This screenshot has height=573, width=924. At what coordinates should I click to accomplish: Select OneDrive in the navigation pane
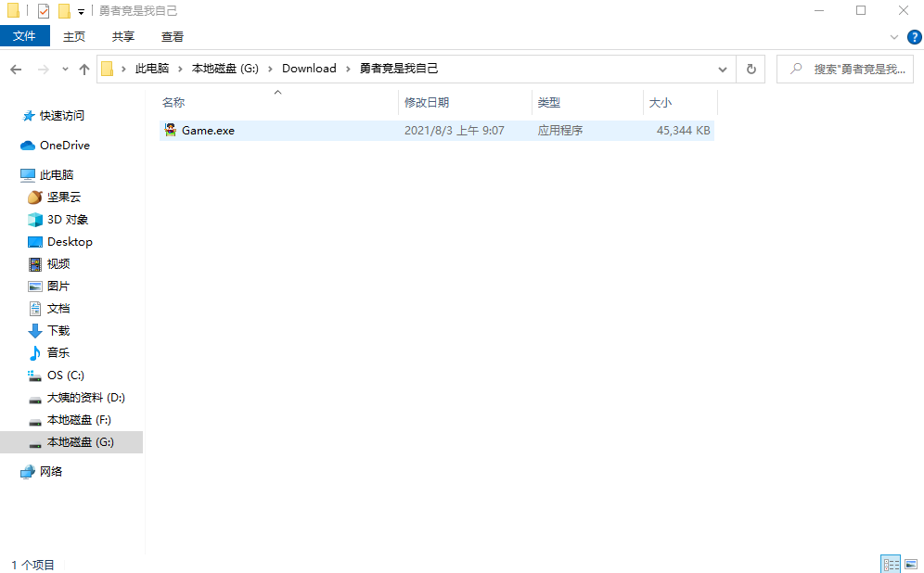[65, 146]
